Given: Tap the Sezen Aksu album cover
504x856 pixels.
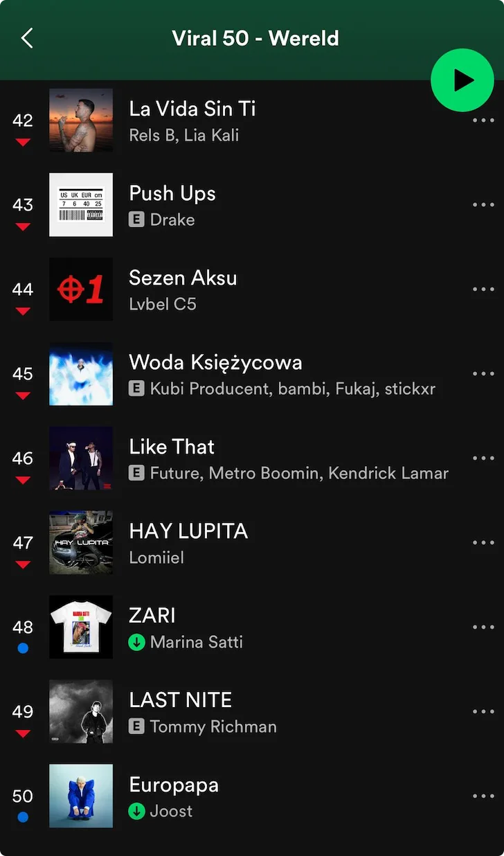Looking at the screenshot, I should pos(81,289).
